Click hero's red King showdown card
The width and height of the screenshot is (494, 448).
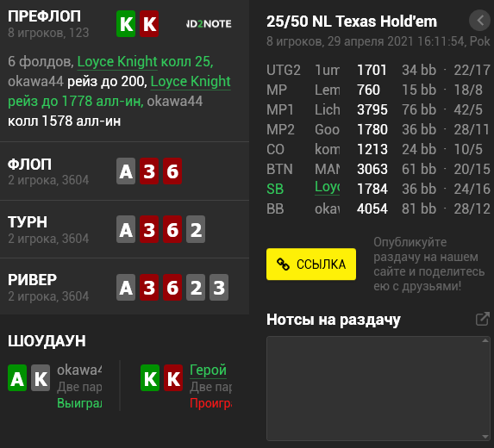pos(173,378)
